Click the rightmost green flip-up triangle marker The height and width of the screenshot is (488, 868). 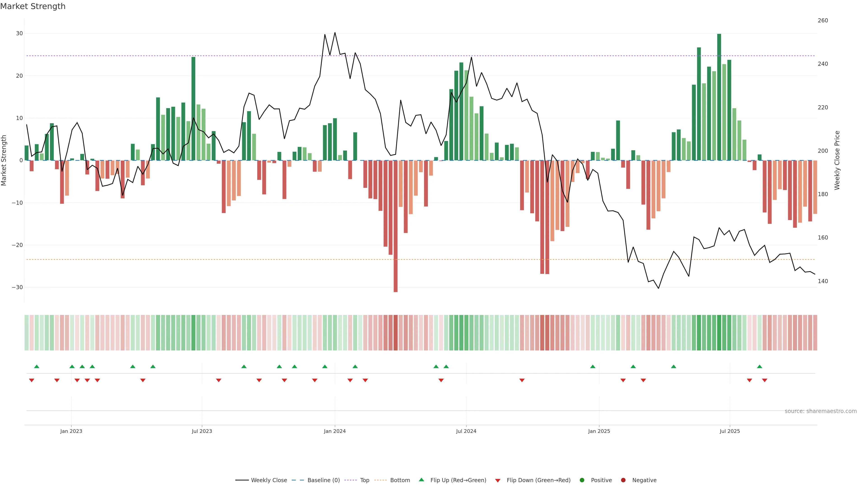(759, 366)
